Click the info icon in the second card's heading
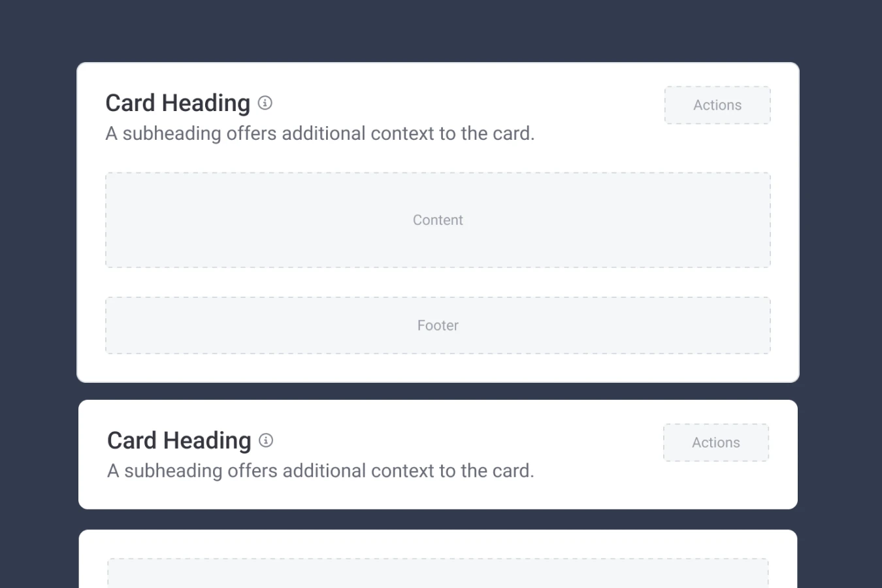This screenshot has width=882, height=588. coord(266,440)
